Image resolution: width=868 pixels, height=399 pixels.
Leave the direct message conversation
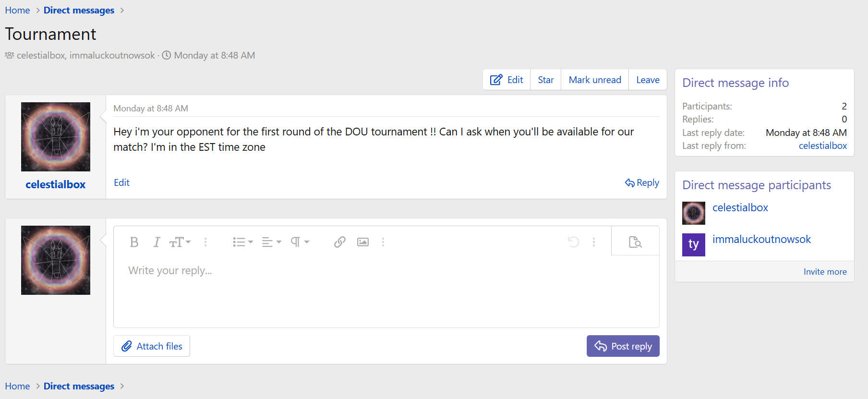click(x=648, y=80)
